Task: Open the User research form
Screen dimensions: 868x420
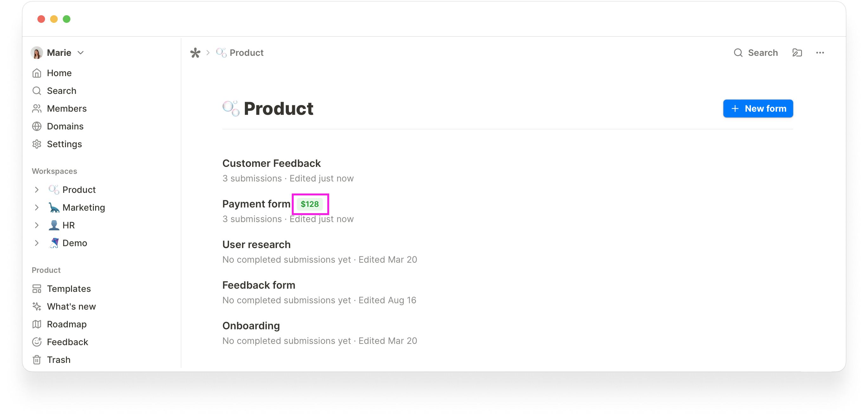Action: [x=256, y=245]
